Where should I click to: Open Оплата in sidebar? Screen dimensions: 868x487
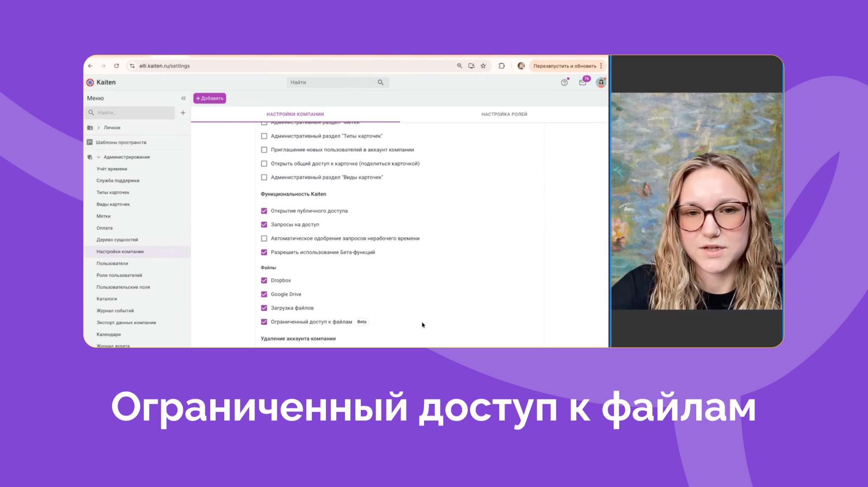[104, 228]
